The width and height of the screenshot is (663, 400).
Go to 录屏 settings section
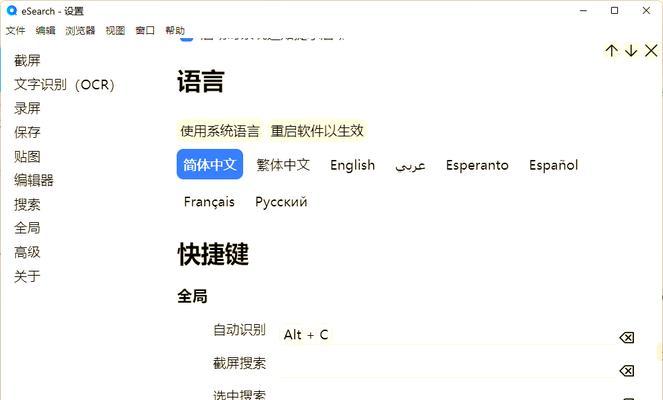click(27, 108)
